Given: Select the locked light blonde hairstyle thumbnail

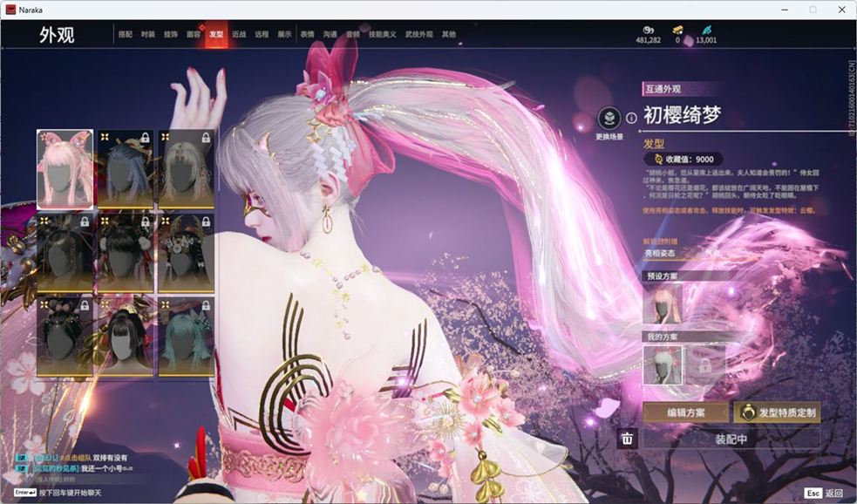Looking at the screenshot, I should (x=186, y=169).
